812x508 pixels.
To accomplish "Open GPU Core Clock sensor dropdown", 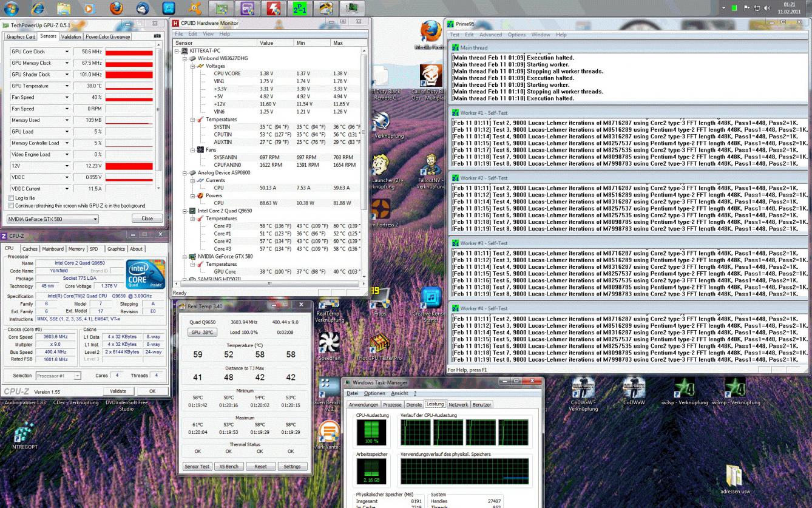I will pyautogui.click(x=67, y=52).
